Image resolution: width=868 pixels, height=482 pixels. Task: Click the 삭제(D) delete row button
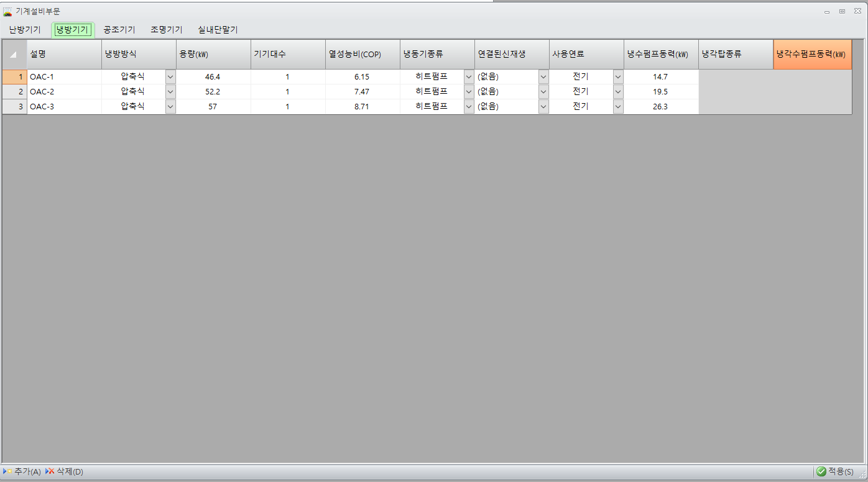pyautogui.click(x=65, y=471)
